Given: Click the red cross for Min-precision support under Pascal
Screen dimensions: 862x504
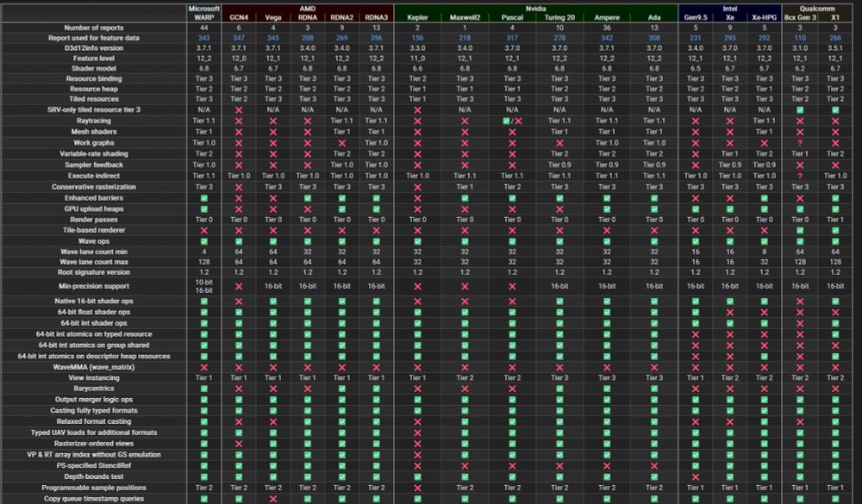Looking at the screenshot, I should point(512,286).
